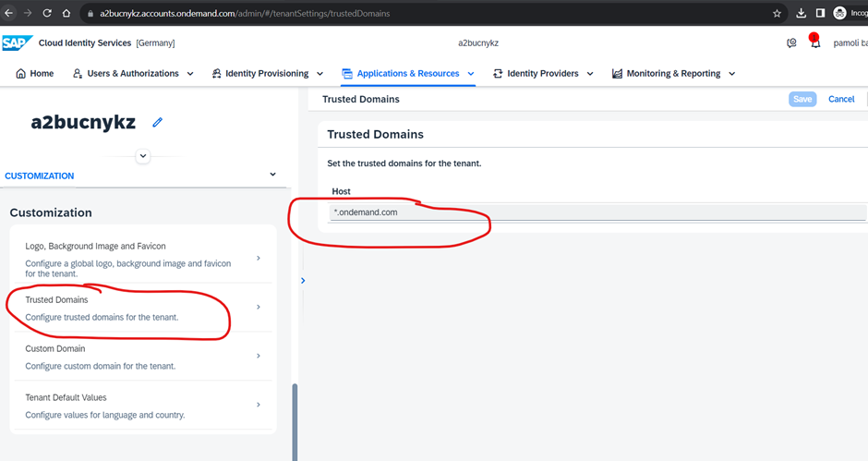
Task: Click the Save button
Action: tap(802, 99)
